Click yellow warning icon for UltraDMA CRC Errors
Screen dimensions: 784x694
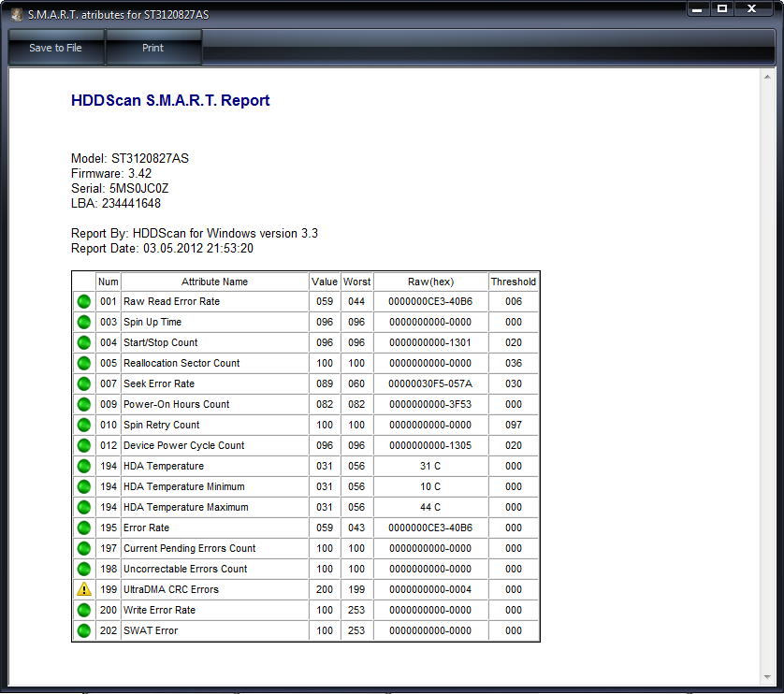[84, 589]
